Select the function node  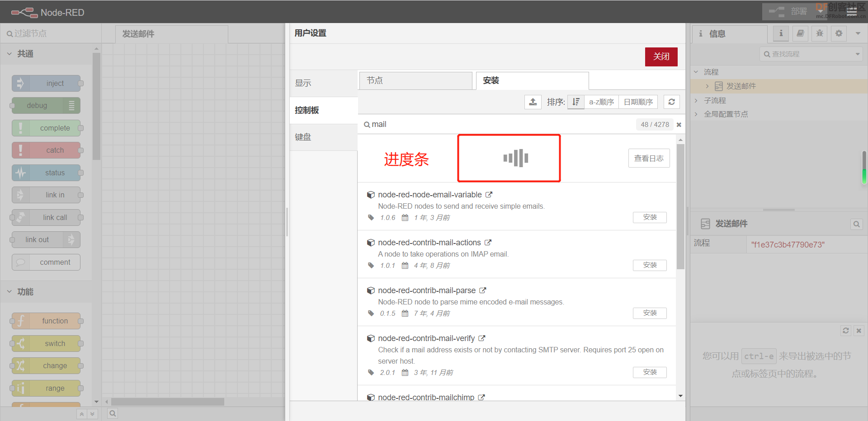pyautogui.click(x=46, y=321)
